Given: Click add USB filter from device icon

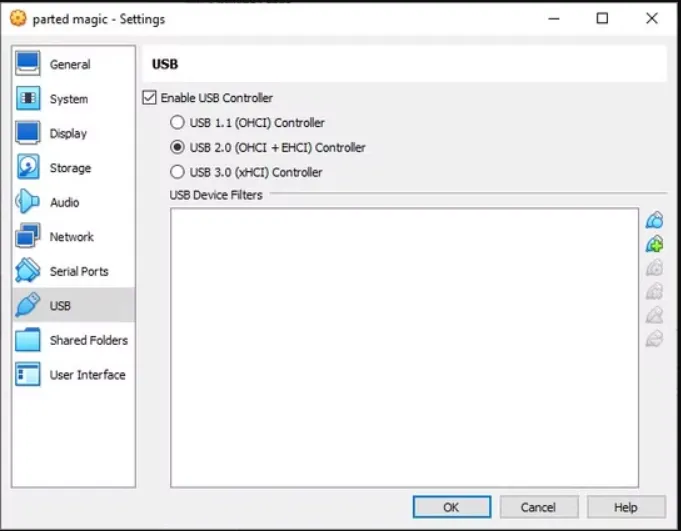Looking at the screenshot, I should pos(654,244).
